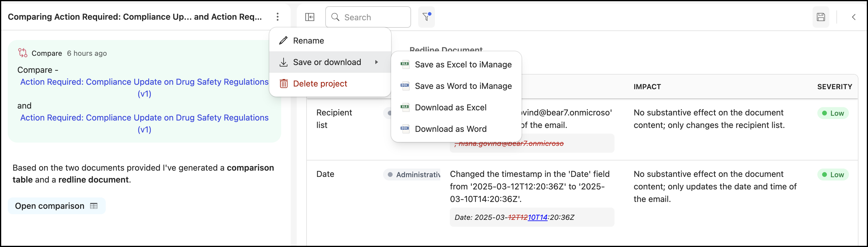This screenshot has width=868, height=247.
Task: Collapse the panel with left chevron
Action: coord(853,17)
